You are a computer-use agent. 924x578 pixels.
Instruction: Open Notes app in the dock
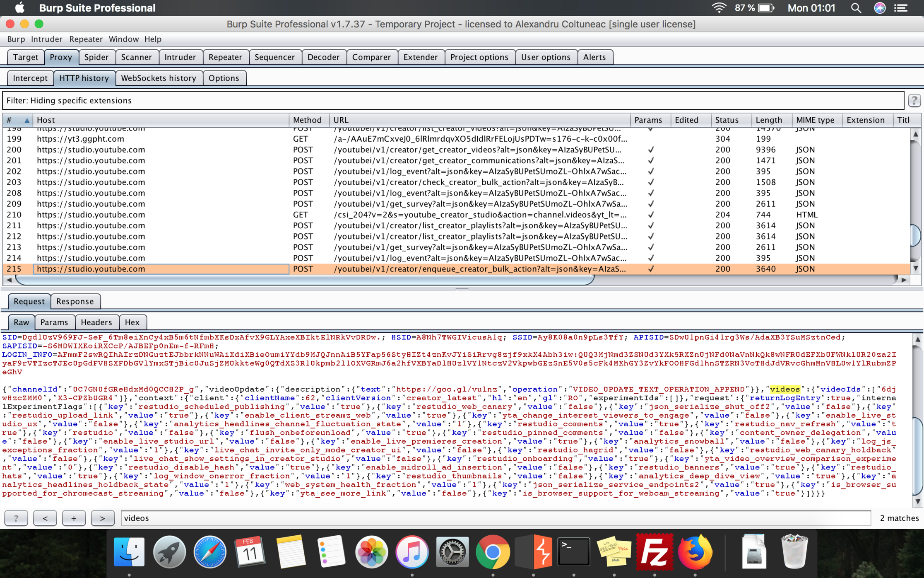(x=291, y=552)
